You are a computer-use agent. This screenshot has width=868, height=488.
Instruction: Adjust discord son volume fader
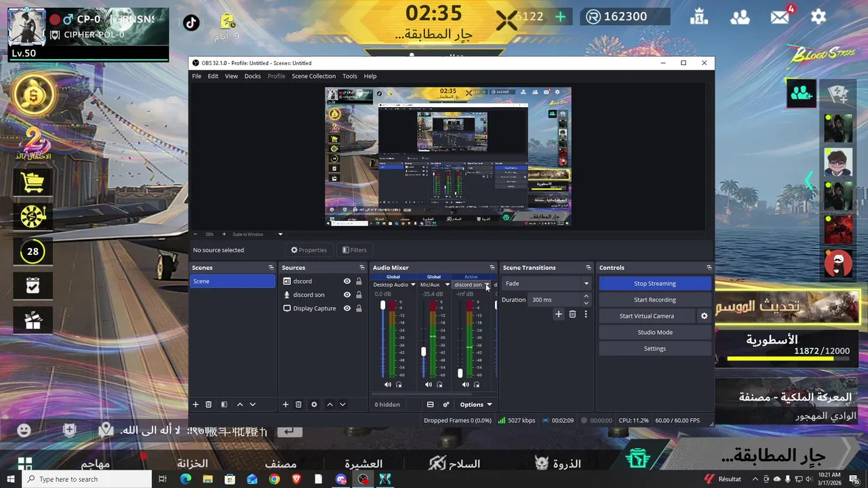tap(460, 373)
